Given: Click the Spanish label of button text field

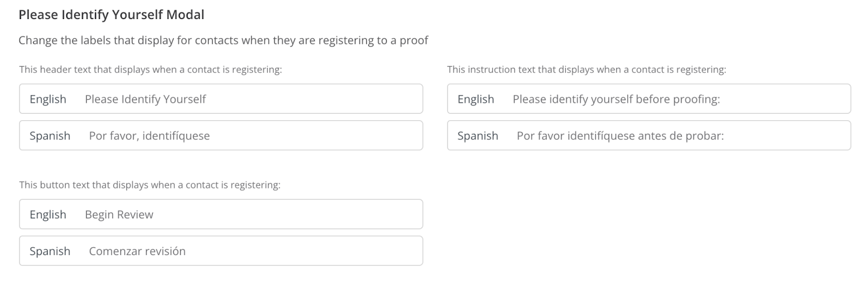Looking at the screenshot, I should pyautogui.click(x=50, y=251).
